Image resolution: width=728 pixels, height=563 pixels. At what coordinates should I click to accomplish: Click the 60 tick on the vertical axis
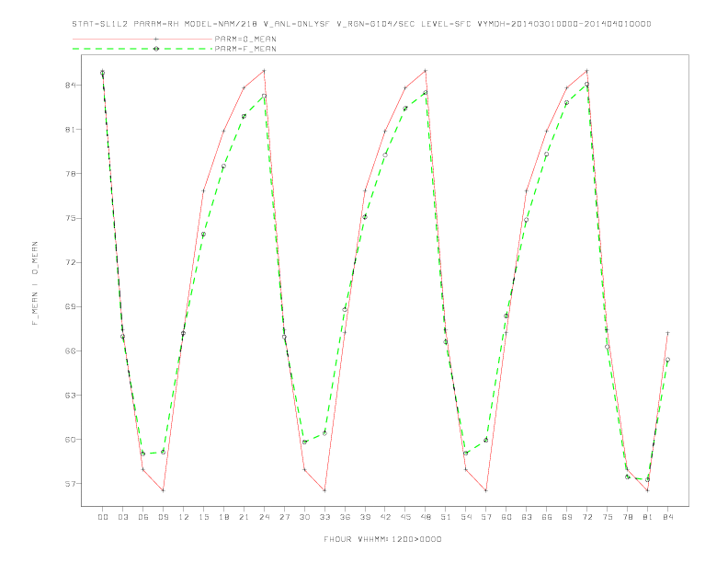point(72,440)
